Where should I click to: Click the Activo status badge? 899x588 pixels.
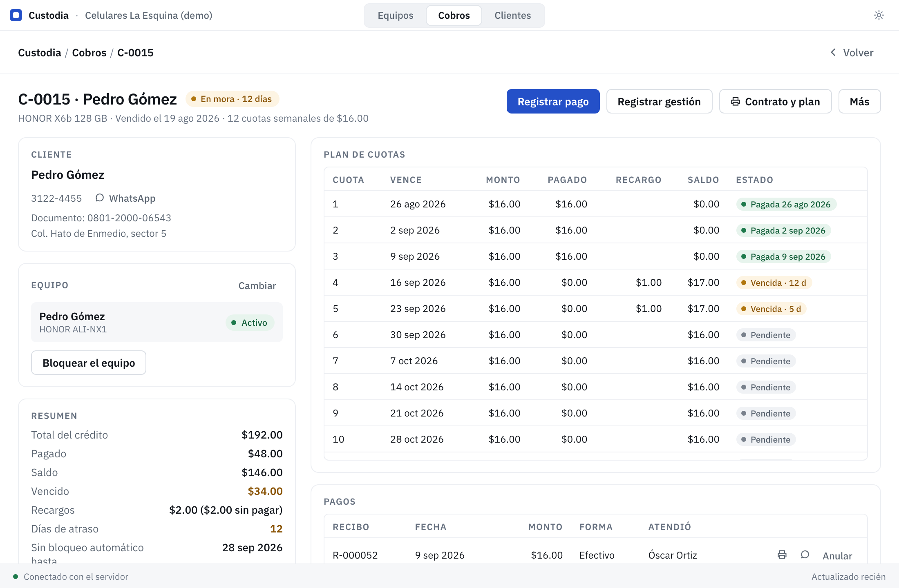250,323
